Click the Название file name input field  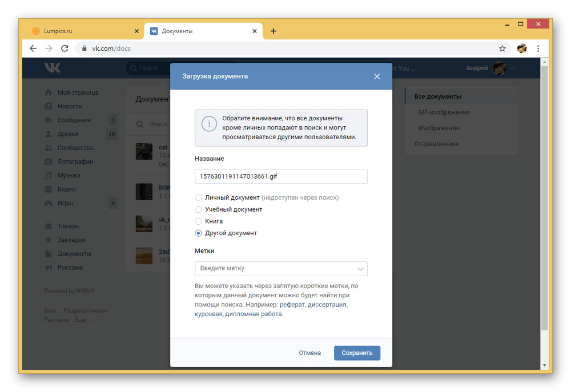[x=281, y=176]
